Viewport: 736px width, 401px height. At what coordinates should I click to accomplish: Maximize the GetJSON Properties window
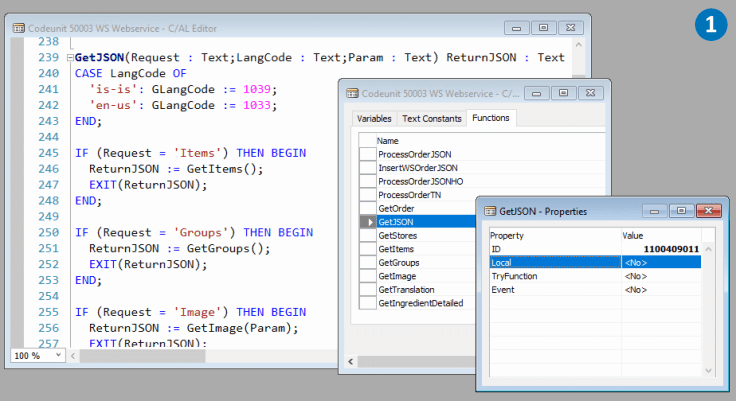pos(682,211)
